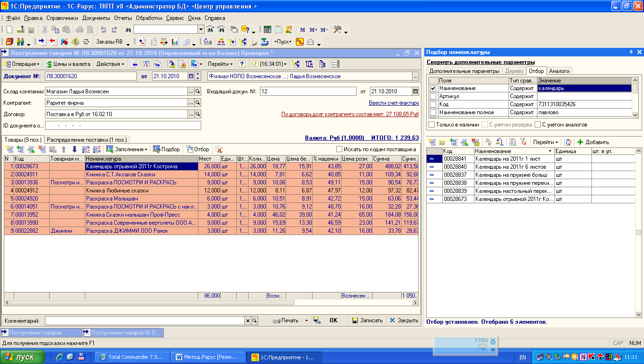This screenshot has width=644, height=364.
Task: Select row Календарь на 2011г 6 листов
Action: pos(530,167)
